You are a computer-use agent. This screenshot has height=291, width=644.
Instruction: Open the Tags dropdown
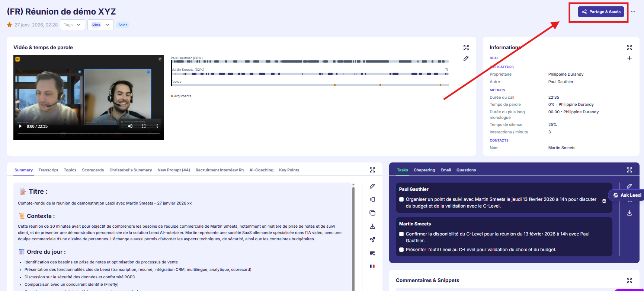(x=73, y=25)
